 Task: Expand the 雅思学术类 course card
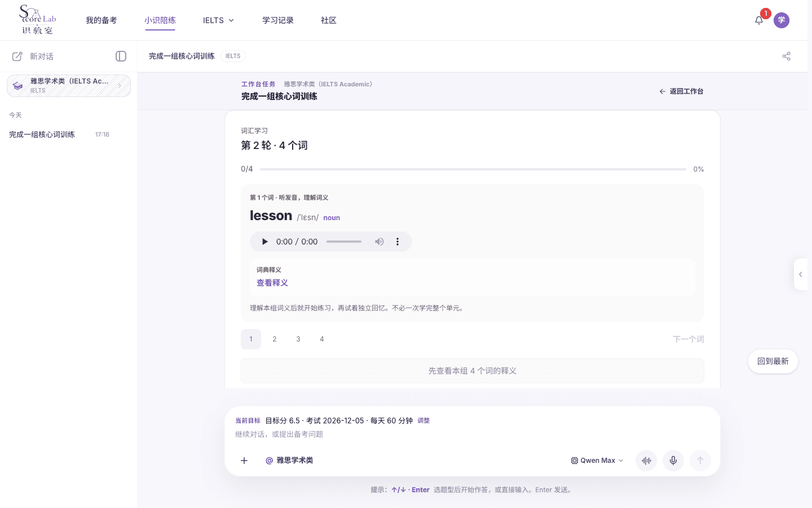click(x=69, y=86)
